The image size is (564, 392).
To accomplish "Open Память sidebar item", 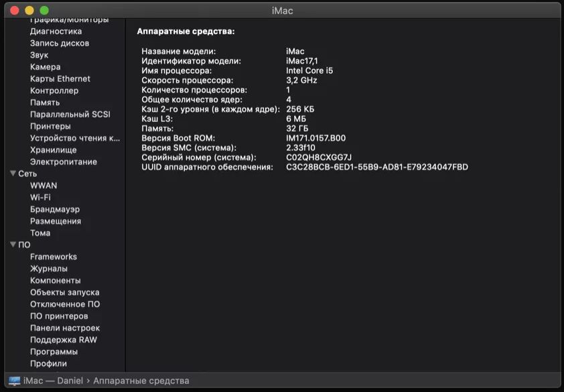I will [x=45, y=103].
